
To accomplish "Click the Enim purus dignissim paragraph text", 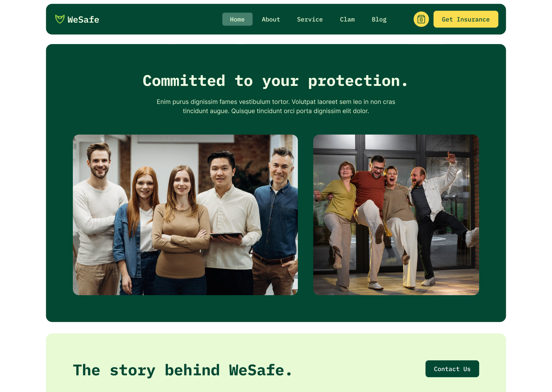I will tap(276, 106).
